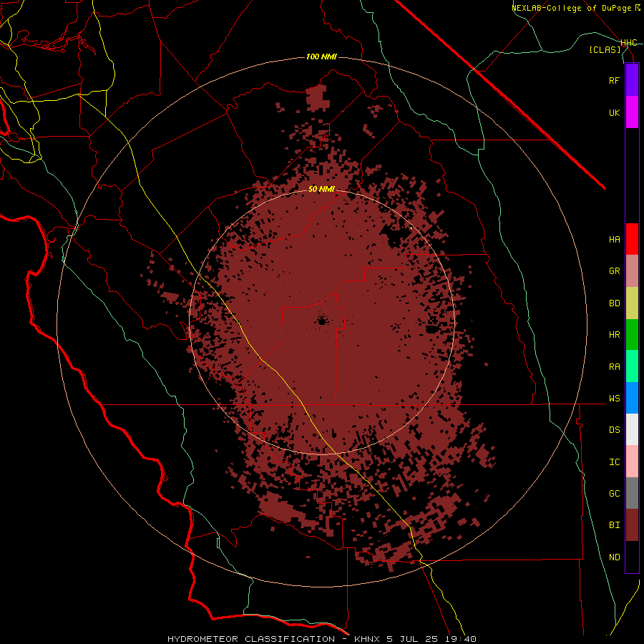Select the GR pink legend swatch
644x644 pixels.
pos(632,271)
